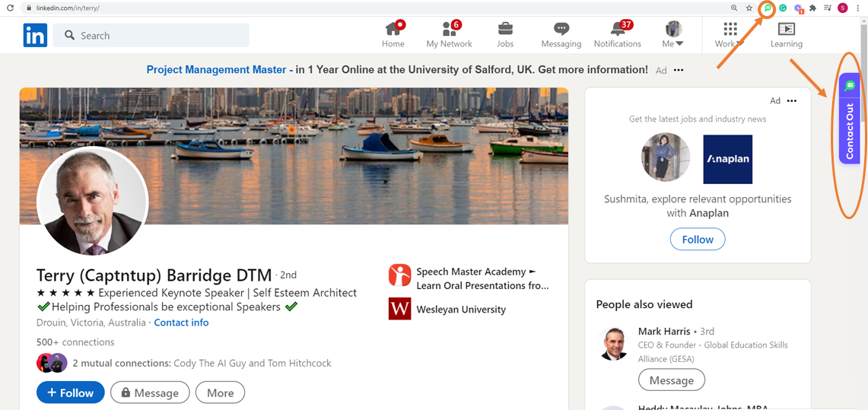
Task: Open the Chrome profile avatar S
Action: 843,8
